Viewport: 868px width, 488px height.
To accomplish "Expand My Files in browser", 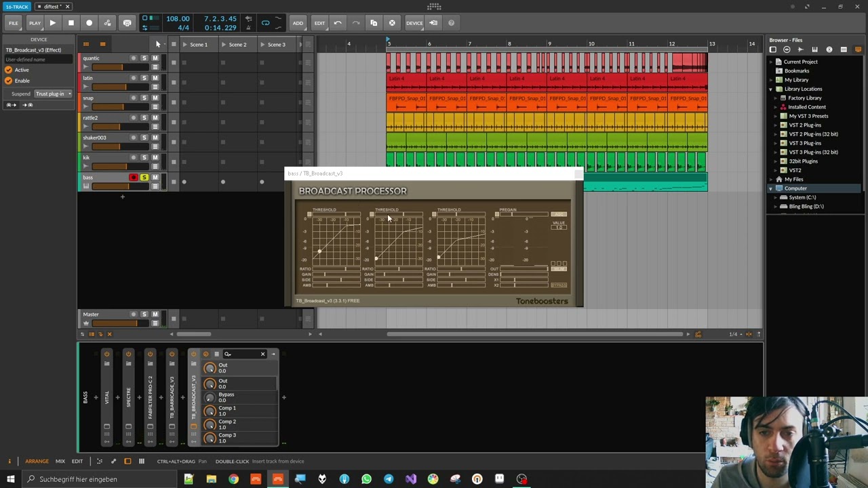I will [x=771, y=180].
